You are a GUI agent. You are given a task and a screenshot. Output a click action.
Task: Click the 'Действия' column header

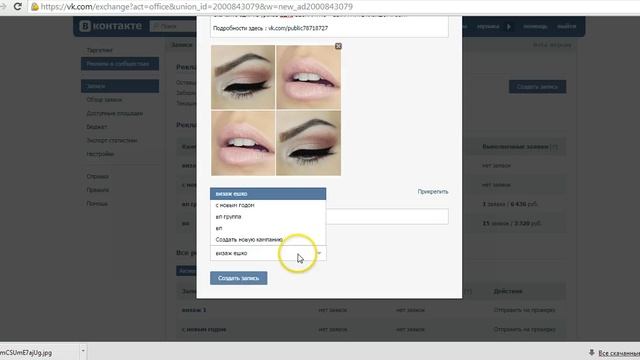(x=508, y=291)
